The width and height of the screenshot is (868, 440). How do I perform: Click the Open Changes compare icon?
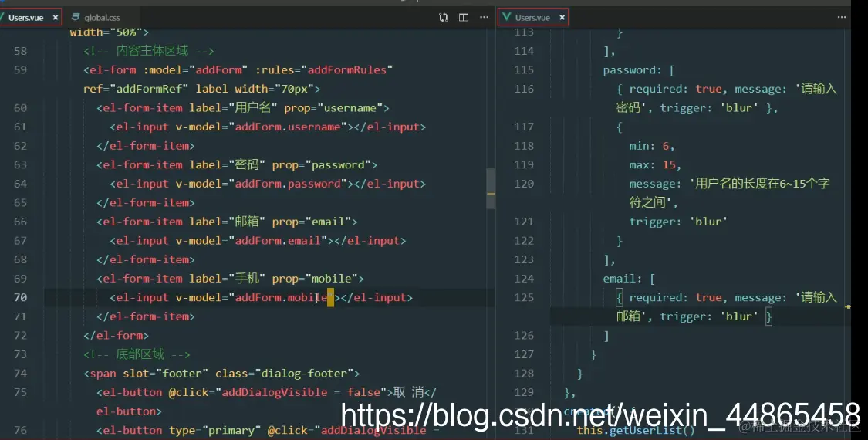point(444,18)
